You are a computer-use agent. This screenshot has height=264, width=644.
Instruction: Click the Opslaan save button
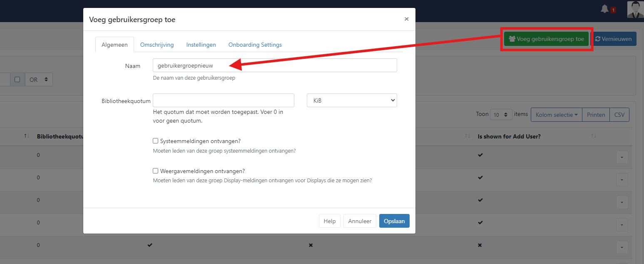click(394, 221)
